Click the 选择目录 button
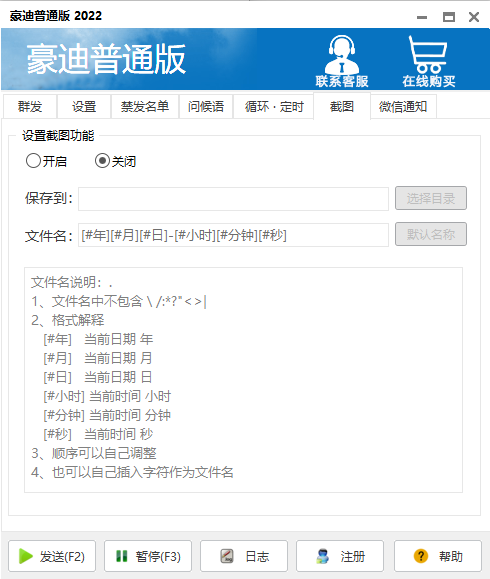This screenshot has width=490, height=579. [431, 199]
